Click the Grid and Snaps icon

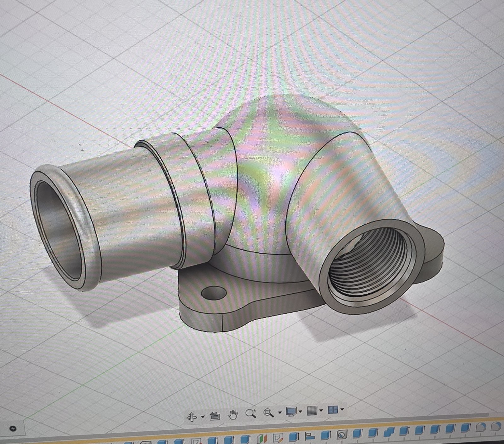click(312, 411)
